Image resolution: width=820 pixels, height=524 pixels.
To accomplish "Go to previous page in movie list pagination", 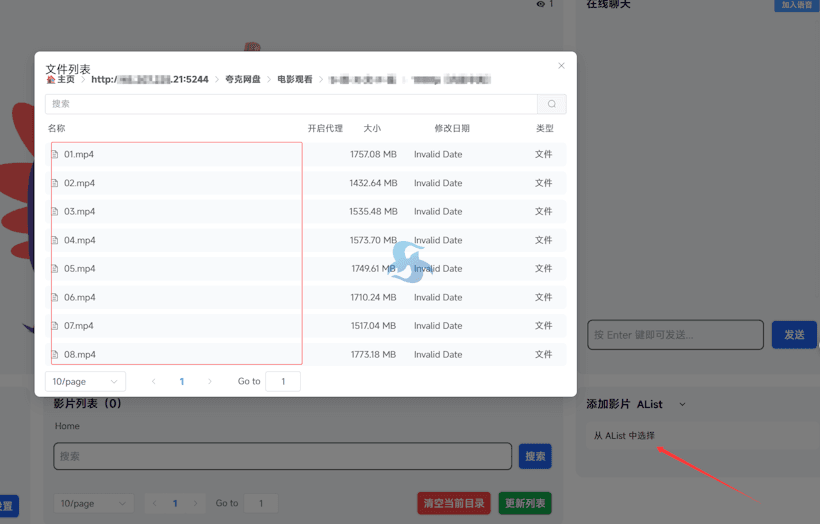I will click(x=154, y=503).
